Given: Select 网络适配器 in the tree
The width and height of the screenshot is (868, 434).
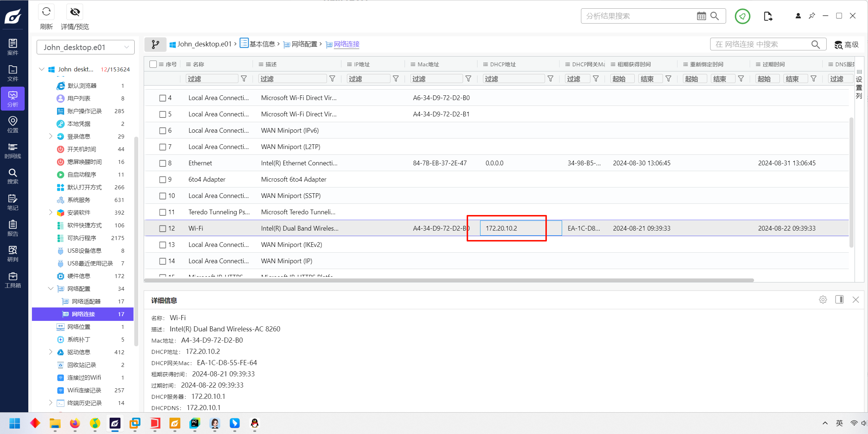Looking at the screenshot, I should point(86,301).
